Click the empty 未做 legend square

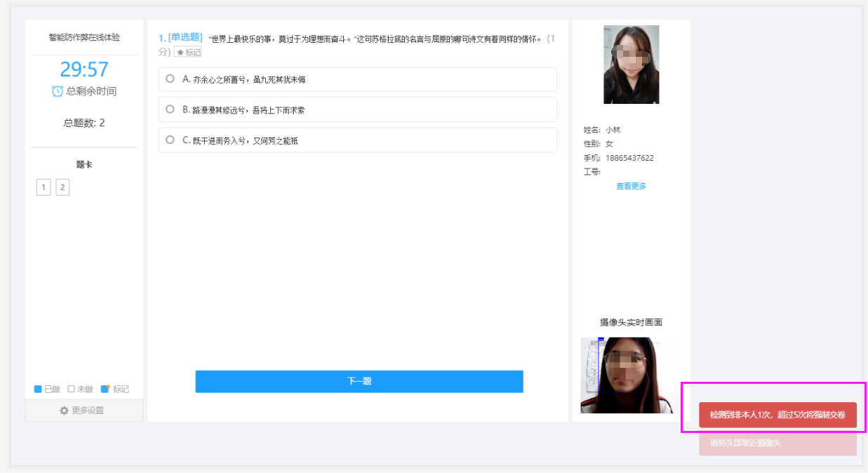(71, 389)
